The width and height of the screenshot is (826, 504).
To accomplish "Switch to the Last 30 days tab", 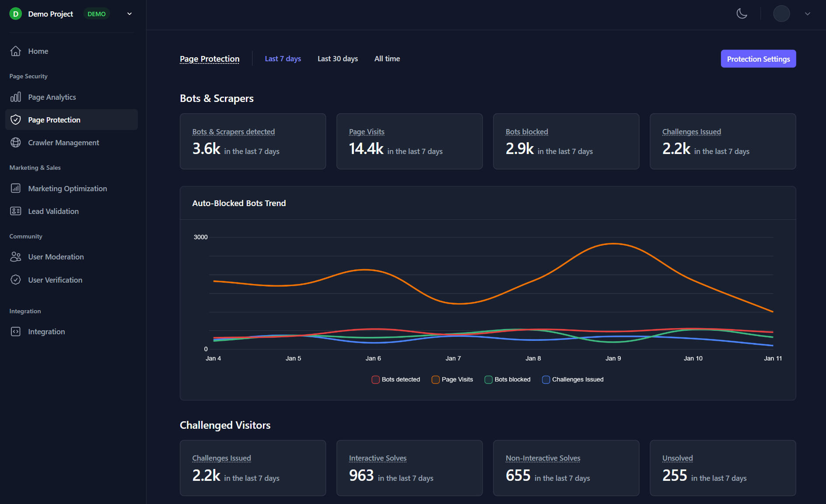I will pos(337,59).
